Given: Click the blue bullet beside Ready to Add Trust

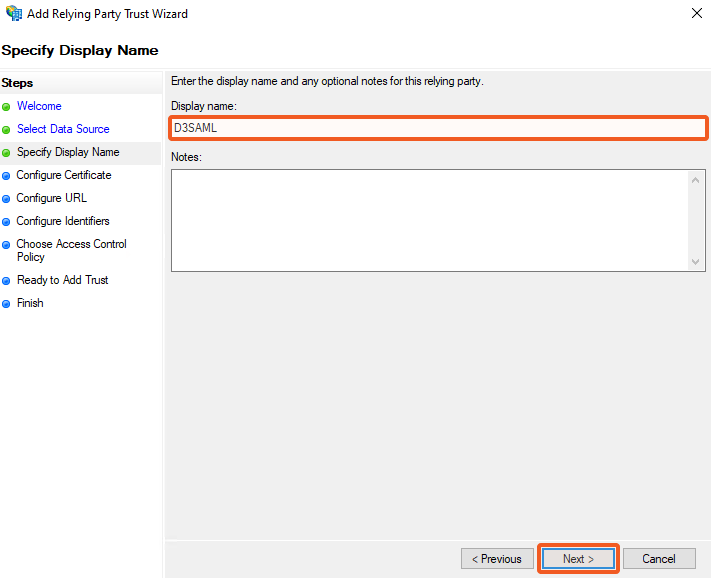Looking at the screenshot, I should (x=6, y=281).
